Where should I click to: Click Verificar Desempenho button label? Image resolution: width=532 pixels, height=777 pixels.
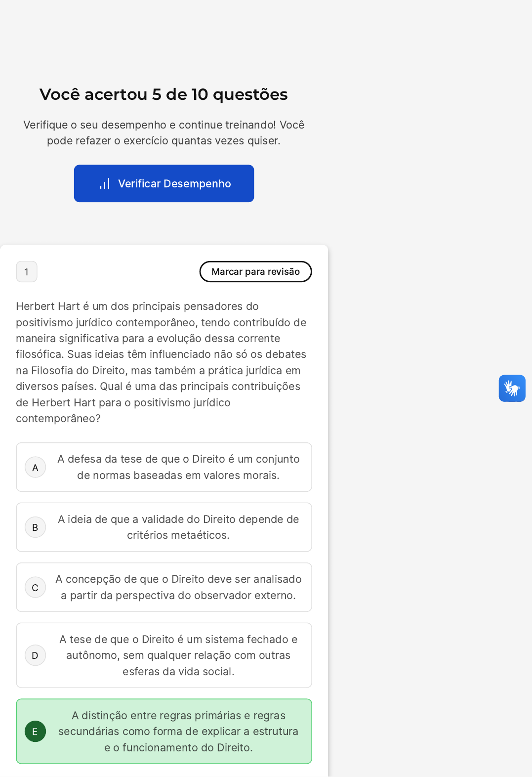pyautogui.click(x=174, y=184)
